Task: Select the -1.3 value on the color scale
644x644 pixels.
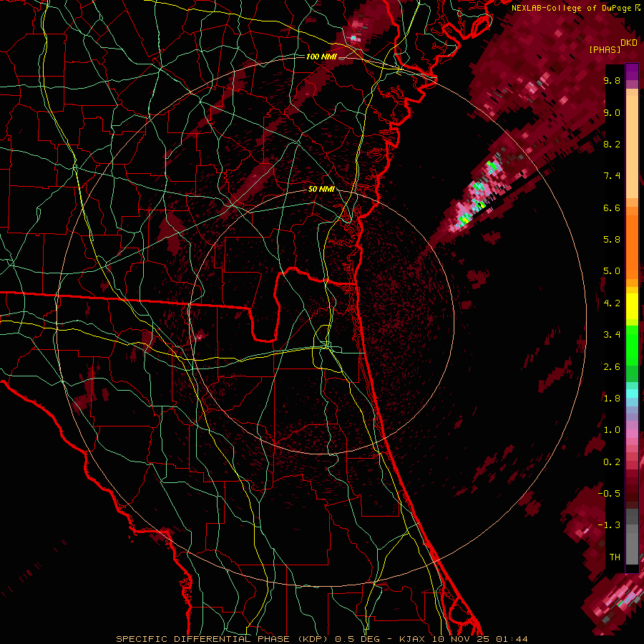Action: [609, 525]
